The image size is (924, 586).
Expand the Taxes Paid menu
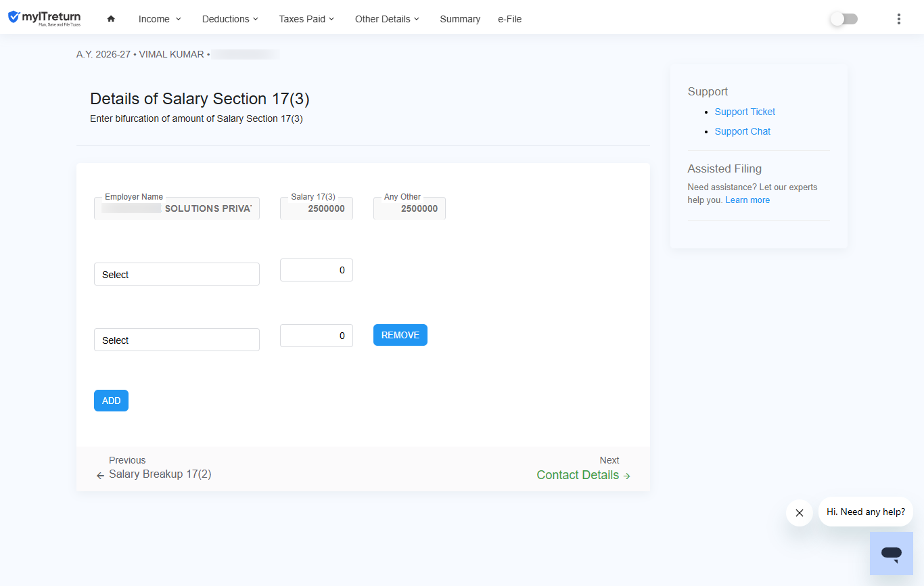click(x=307, y=19)
